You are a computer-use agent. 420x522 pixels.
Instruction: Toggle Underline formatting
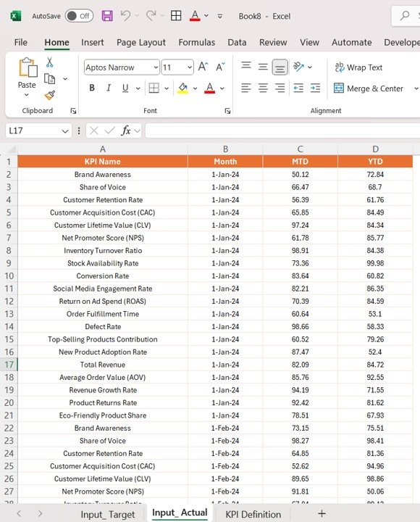point(125,88)
